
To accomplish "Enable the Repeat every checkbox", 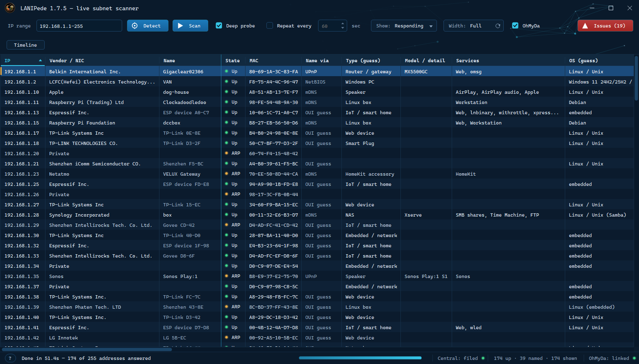I will 270,25.
